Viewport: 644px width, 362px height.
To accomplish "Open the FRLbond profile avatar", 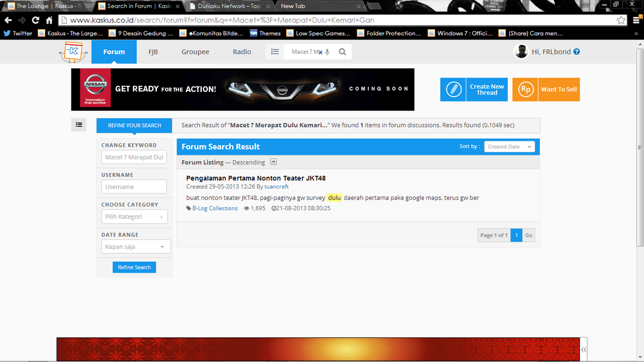I will point(521,51).
